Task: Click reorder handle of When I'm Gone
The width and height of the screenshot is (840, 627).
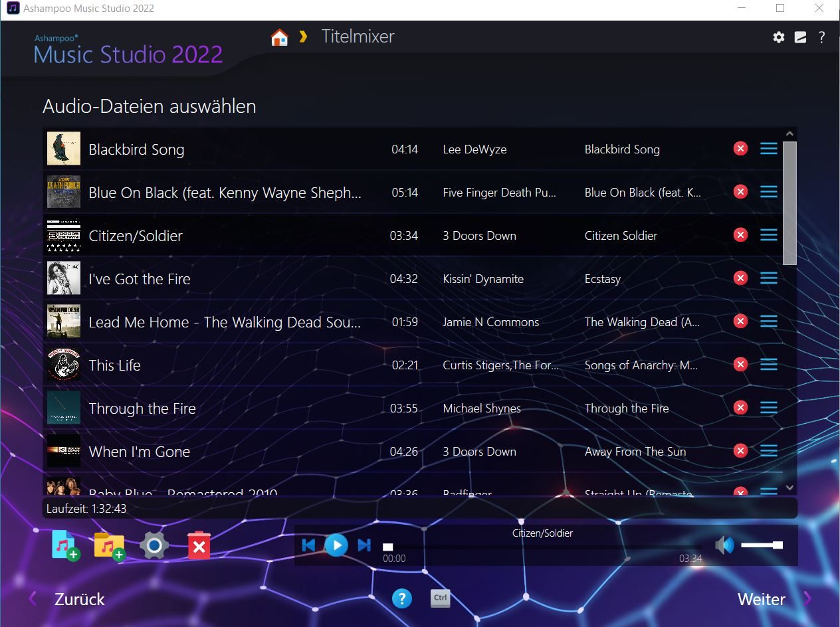Action: (769, 451)
